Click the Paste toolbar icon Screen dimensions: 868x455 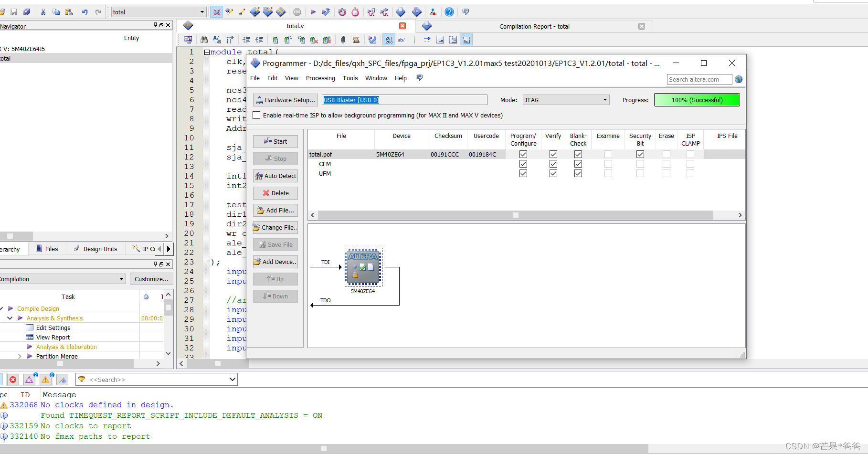coord(69,12)
